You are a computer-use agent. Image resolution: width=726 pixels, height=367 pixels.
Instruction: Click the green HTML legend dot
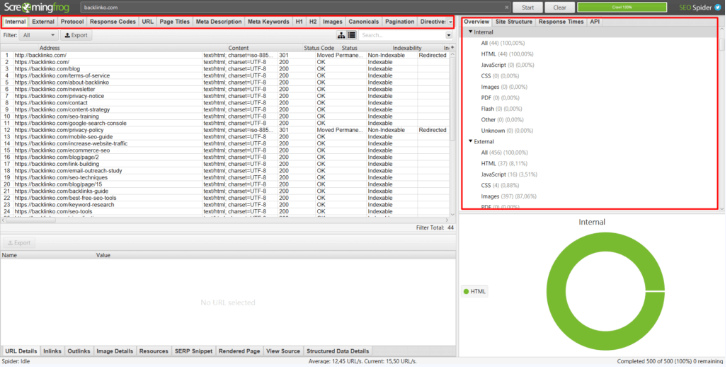466,292
